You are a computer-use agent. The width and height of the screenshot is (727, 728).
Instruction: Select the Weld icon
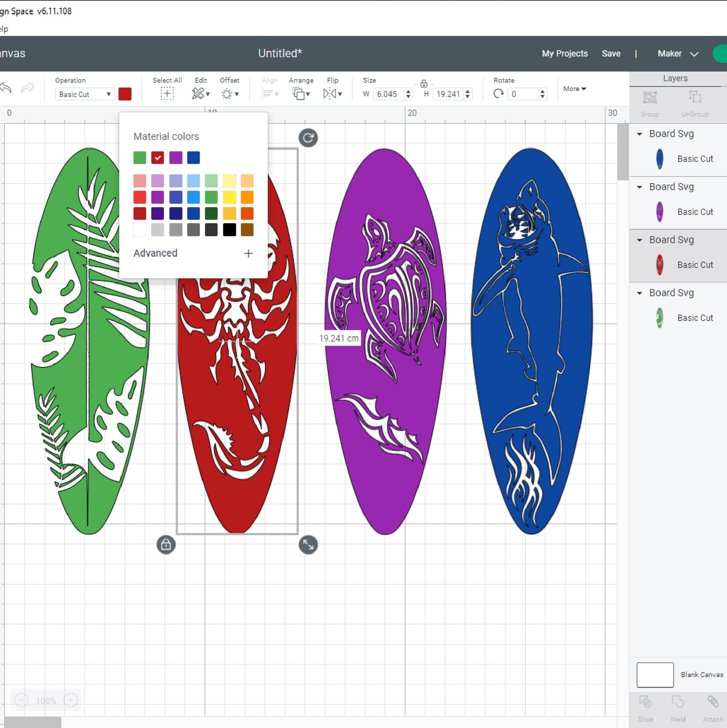(x=678, y=701)
